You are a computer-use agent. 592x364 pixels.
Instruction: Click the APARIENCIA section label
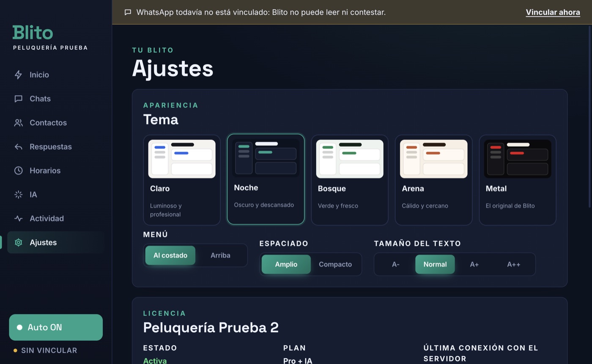point(171,105)
